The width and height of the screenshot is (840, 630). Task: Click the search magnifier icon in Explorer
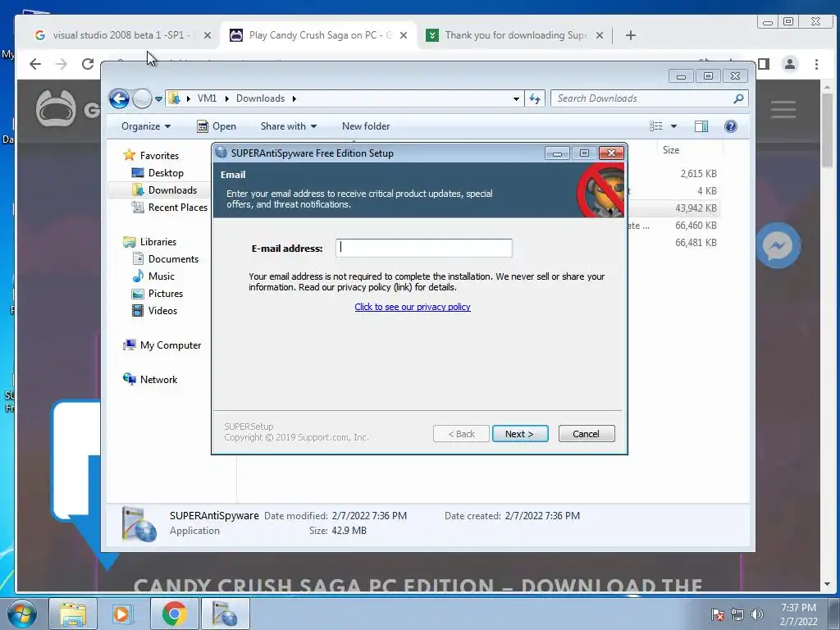point(739,98)
